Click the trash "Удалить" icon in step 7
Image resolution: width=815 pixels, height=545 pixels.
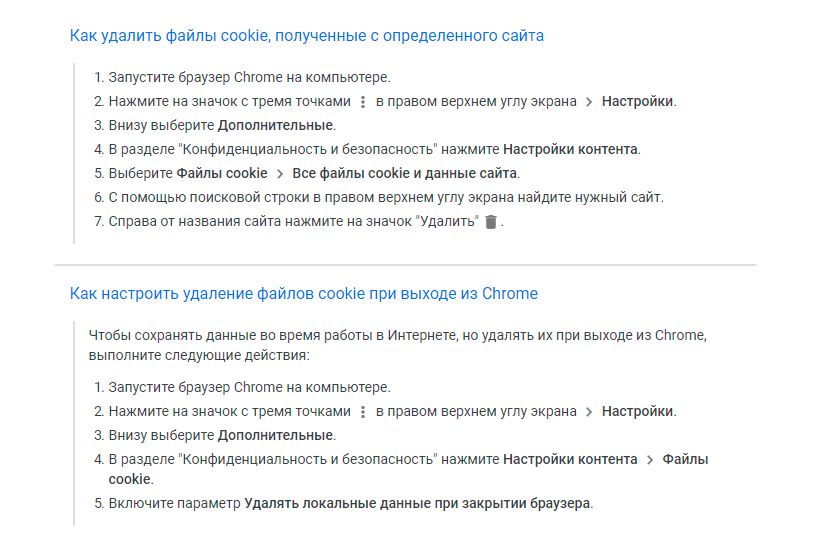coord(490,222)
